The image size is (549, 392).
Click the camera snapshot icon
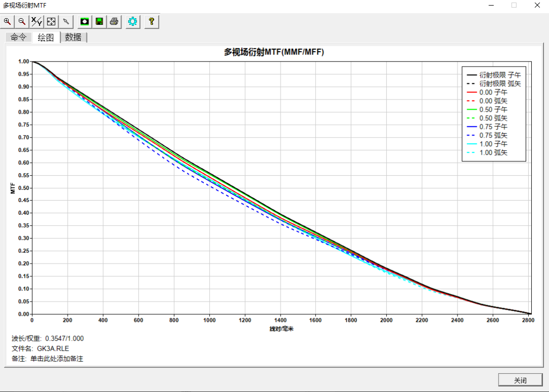click(84, 22)
